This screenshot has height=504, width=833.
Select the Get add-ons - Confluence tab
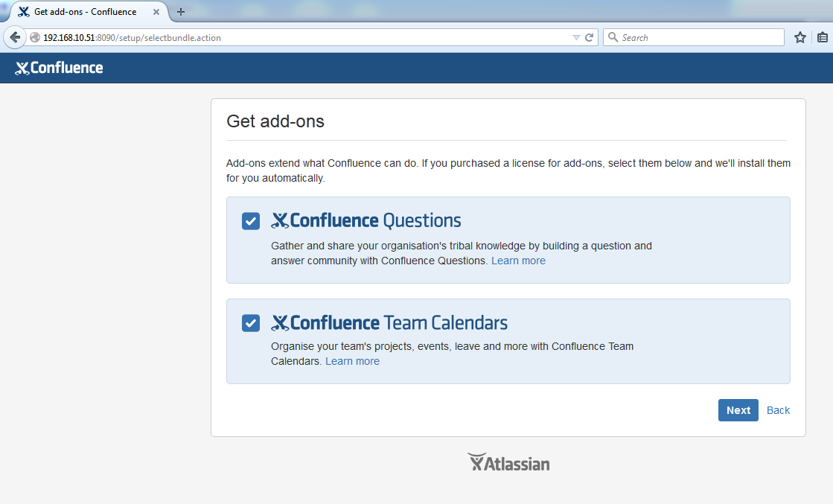point(88,12)
